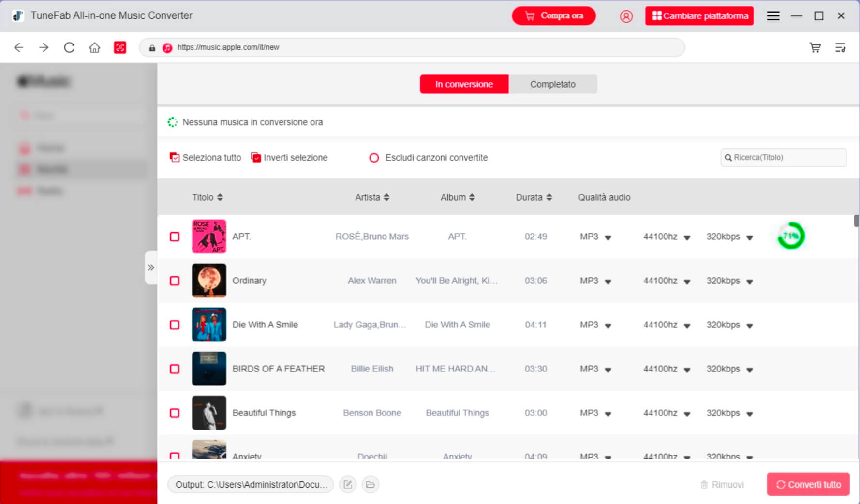
Task: Click the Compra ora button
Action: click(x=554, y=16)
